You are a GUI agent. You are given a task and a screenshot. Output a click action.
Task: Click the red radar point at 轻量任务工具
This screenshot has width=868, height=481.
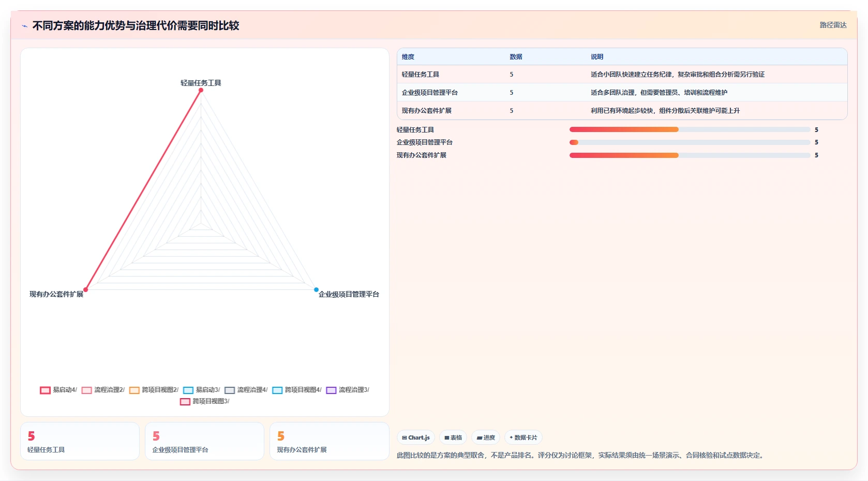click(201, 90)
